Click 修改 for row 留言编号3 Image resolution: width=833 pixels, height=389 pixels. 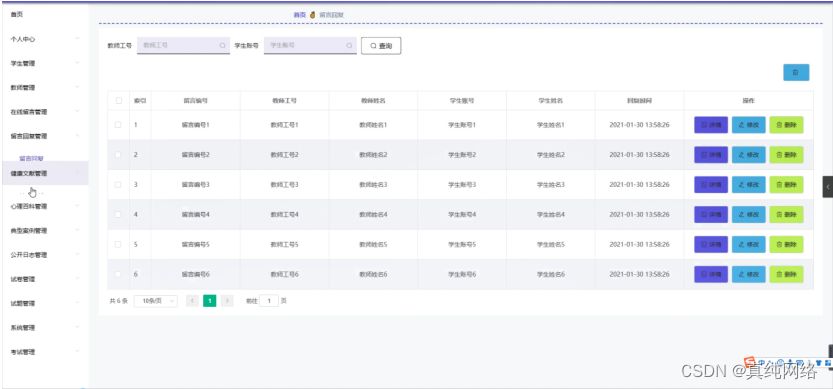pos(749,184)
